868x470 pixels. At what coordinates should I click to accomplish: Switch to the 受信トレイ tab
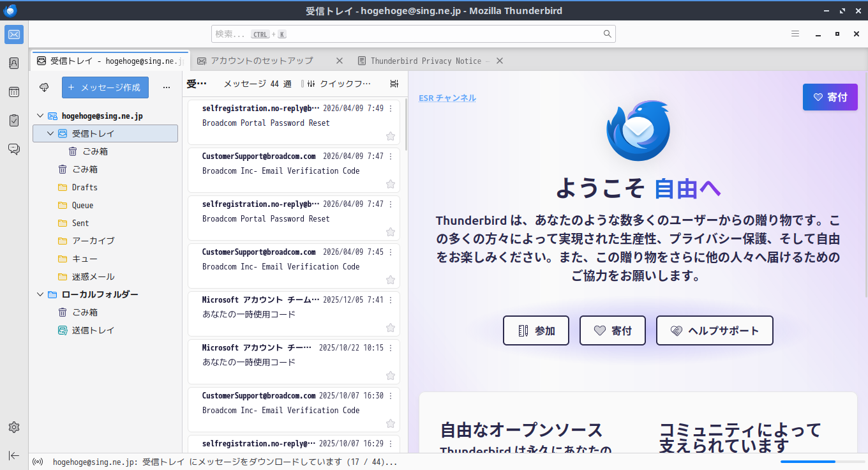coord(110,61)
